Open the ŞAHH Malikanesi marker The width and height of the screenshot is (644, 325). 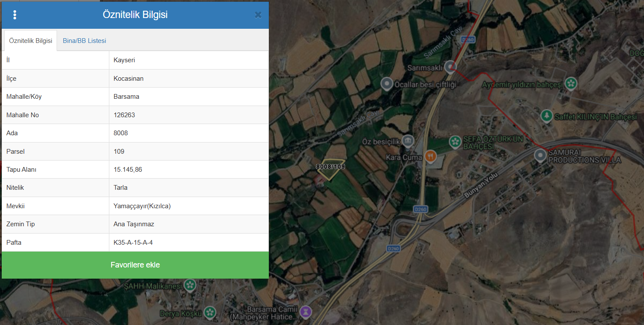tap(190, 285)
